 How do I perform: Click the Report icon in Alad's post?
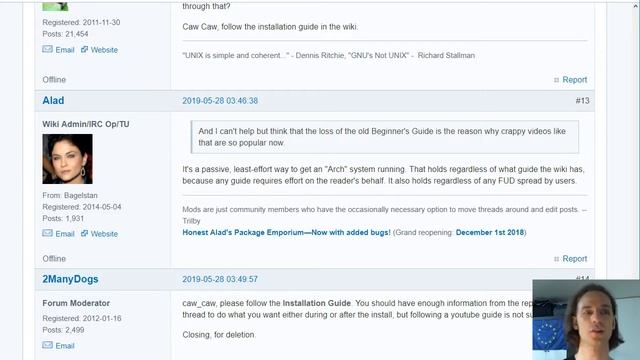point(556,259)
